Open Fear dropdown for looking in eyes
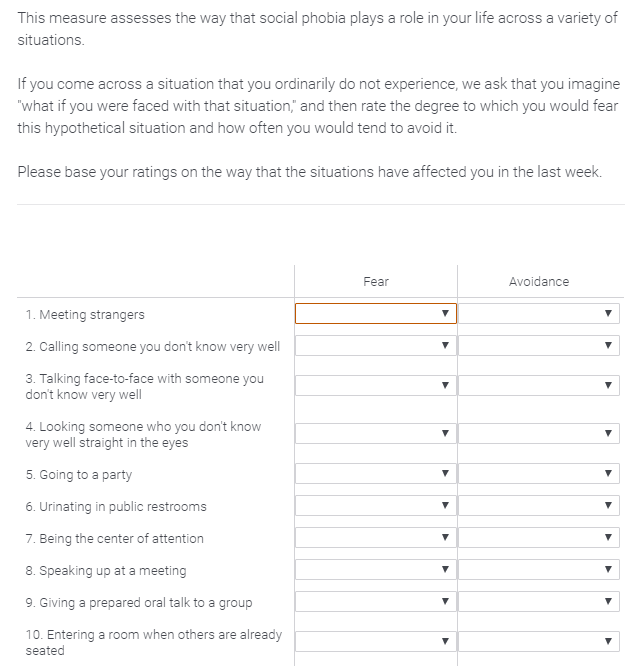 coord(376,434)
